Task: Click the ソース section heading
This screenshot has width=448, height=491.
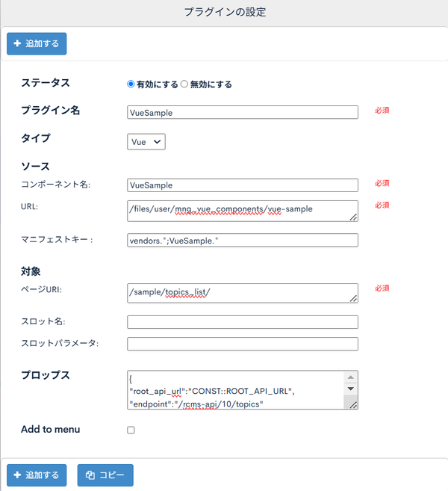Action: click(35, 166)
